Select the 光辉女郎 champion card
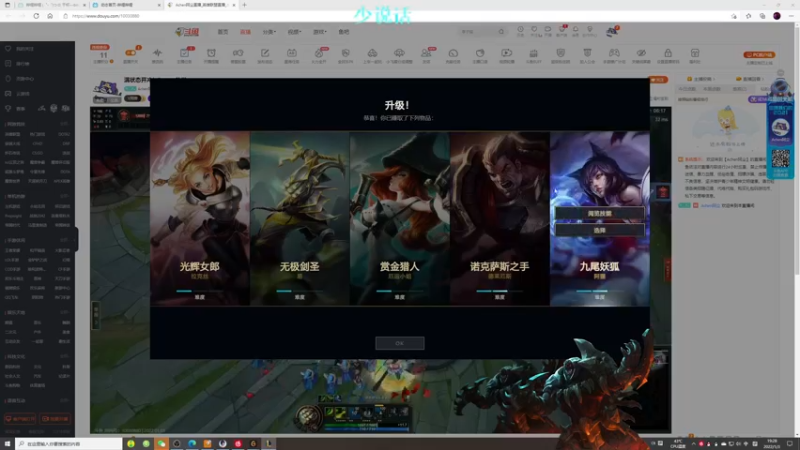Screen dimensions: 800x450 (x=199, y=218)
